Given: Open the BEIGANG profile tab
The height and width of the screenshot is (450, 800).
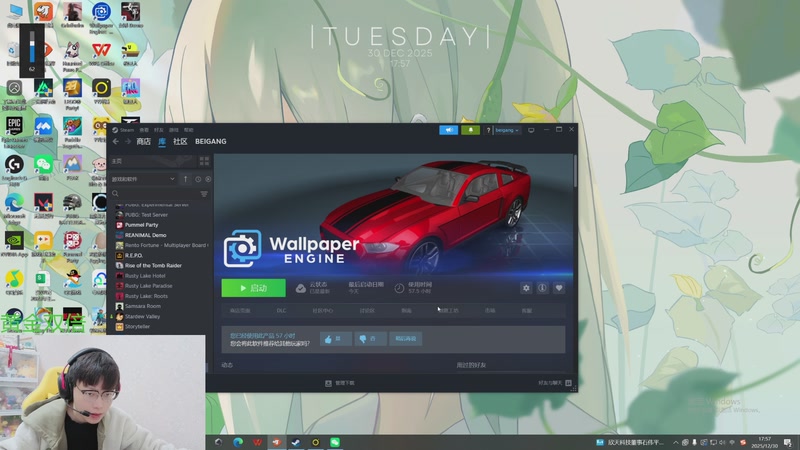Looking at the screenshot, I should click(x=211, y=141).
